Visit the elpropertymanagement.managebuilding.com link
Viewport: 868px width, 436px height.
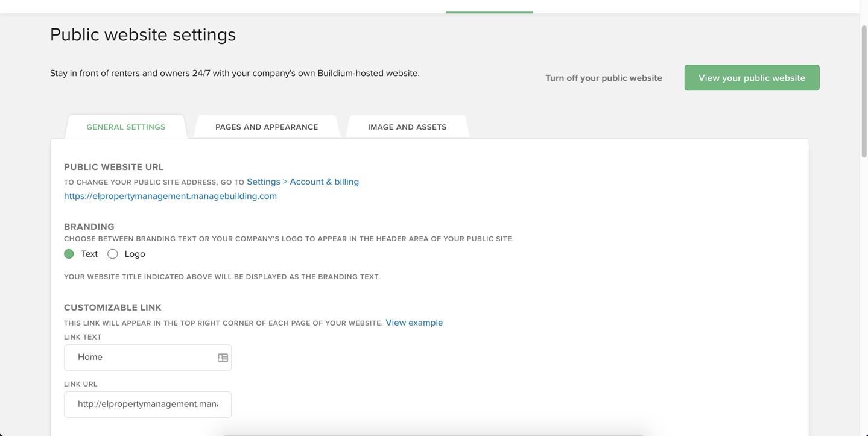[170, 195]
